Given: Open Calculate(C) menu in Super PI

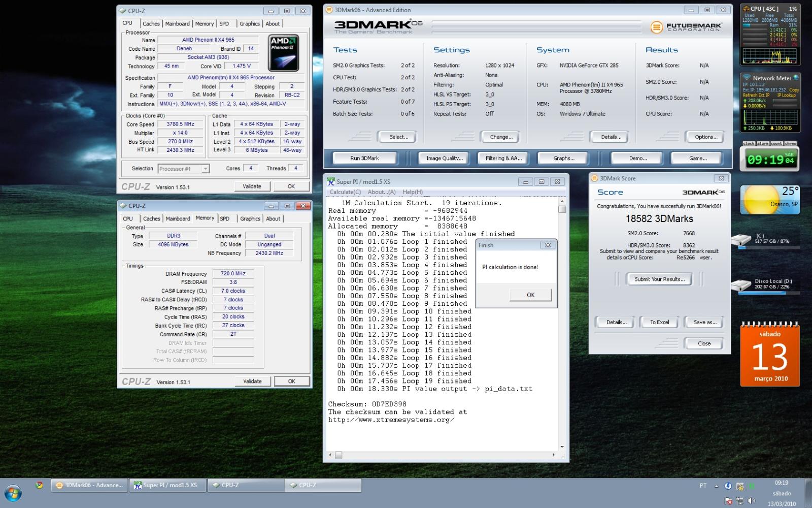Looking at the screenshot, I should click(x=345, y=192).
